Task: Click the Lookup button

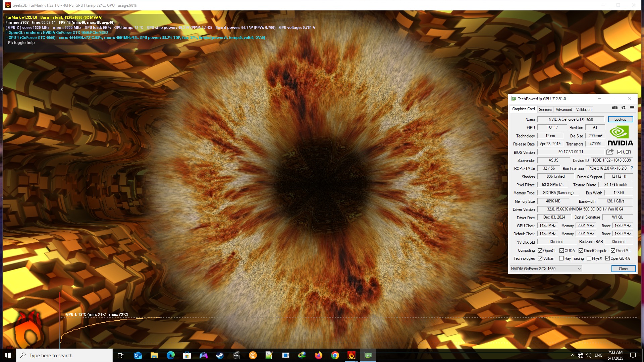Action: pyautogui.click(x=620, y=119)
